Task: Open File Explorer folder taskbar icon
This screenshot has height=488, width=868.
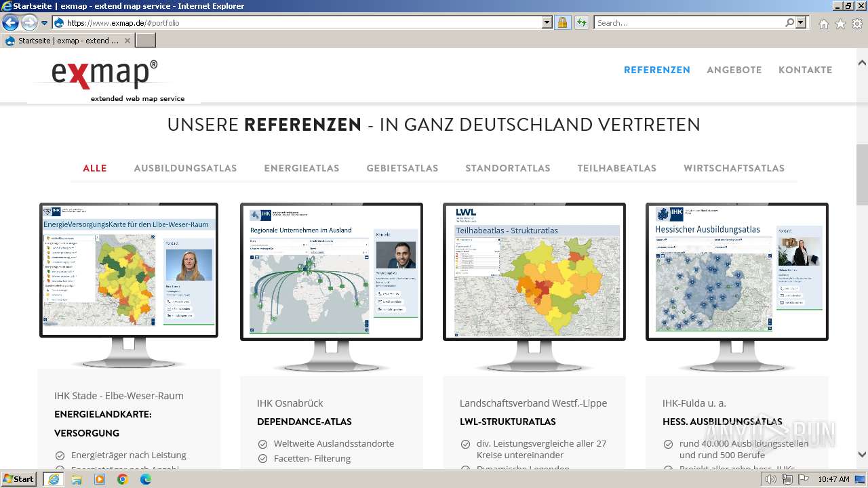Action: tap(77, 479)
